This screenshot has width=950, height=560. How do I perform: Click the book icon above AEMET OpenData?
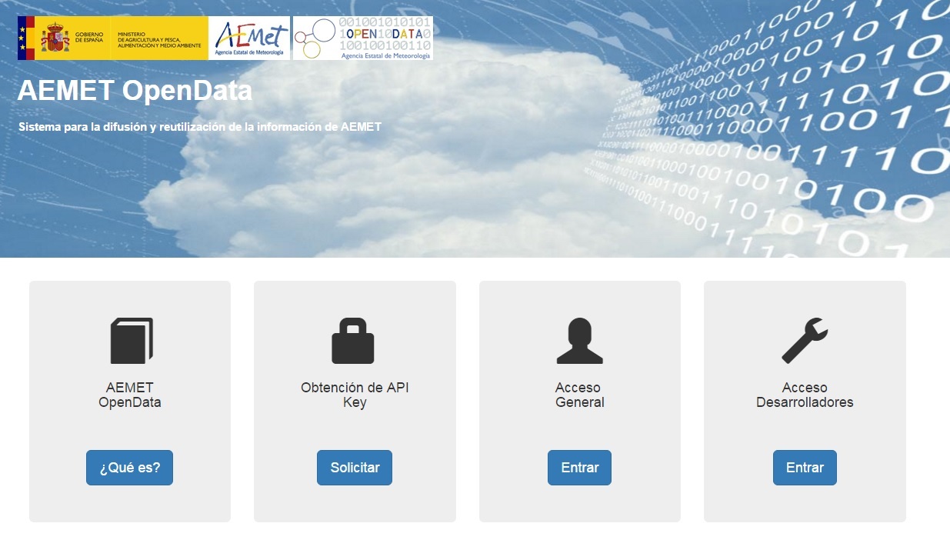click(132, 341)
